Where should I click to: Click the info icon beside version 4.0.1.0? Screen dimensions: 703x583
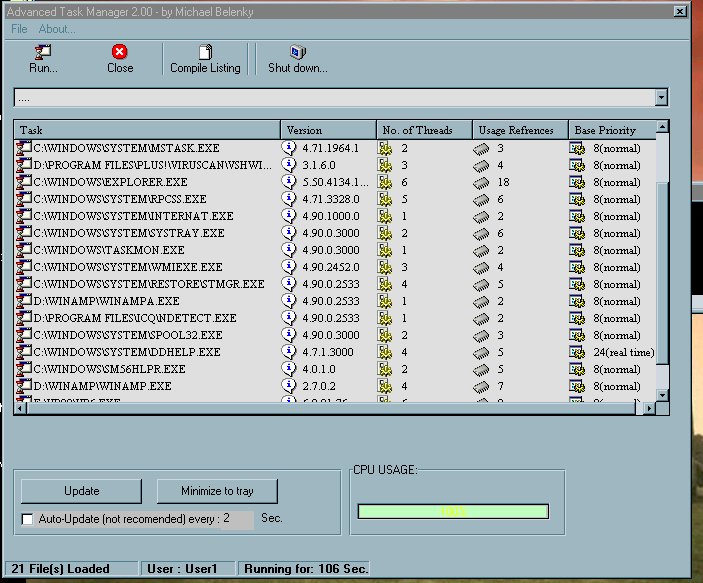289,369
